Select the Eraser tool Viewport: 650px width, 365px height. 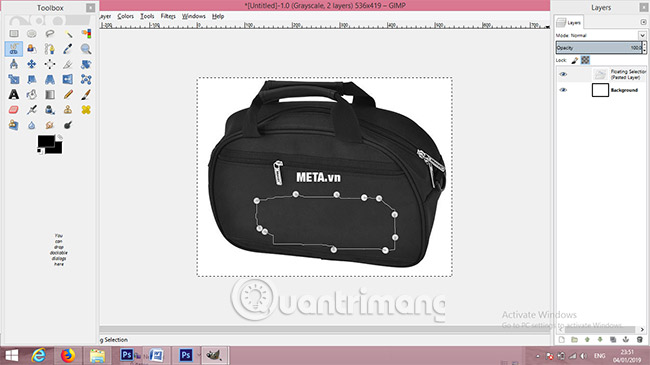point(14,110)
